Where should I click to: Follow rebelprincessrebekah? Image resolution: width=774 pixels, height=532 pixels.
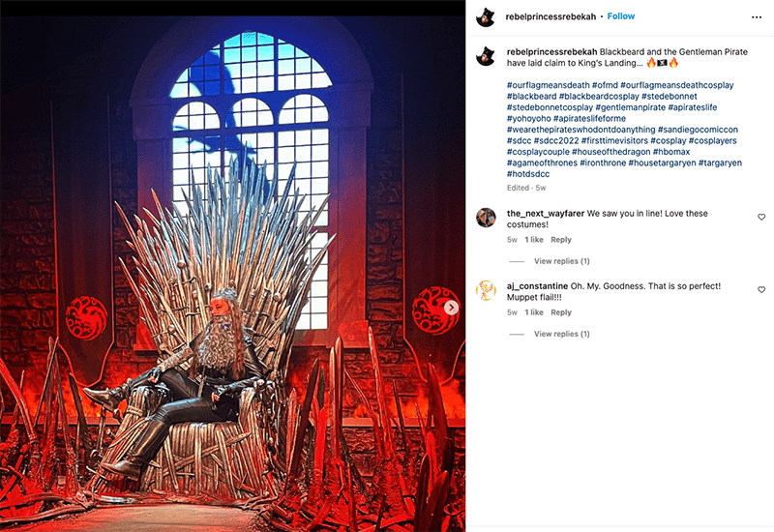tap(620, 16)
